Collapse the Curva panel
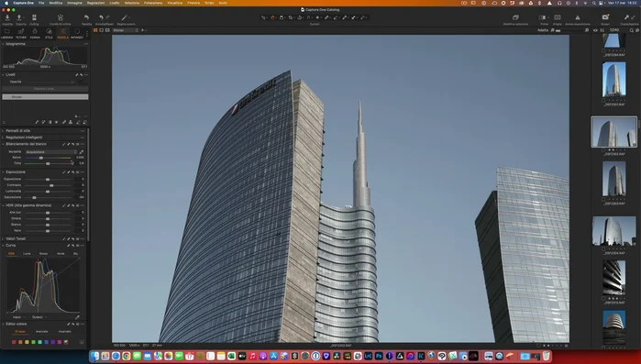 click(4, 246)
